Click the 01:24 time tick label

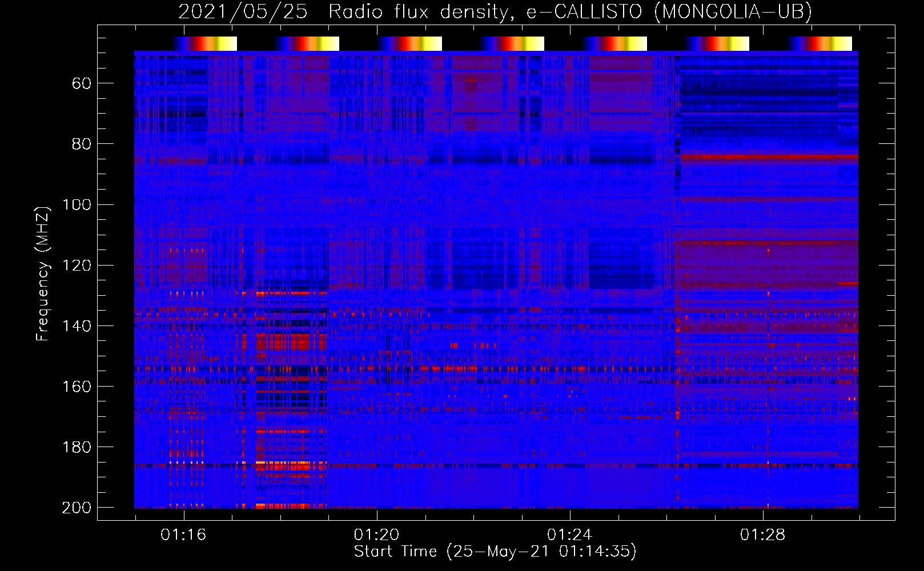click(569, 534)
